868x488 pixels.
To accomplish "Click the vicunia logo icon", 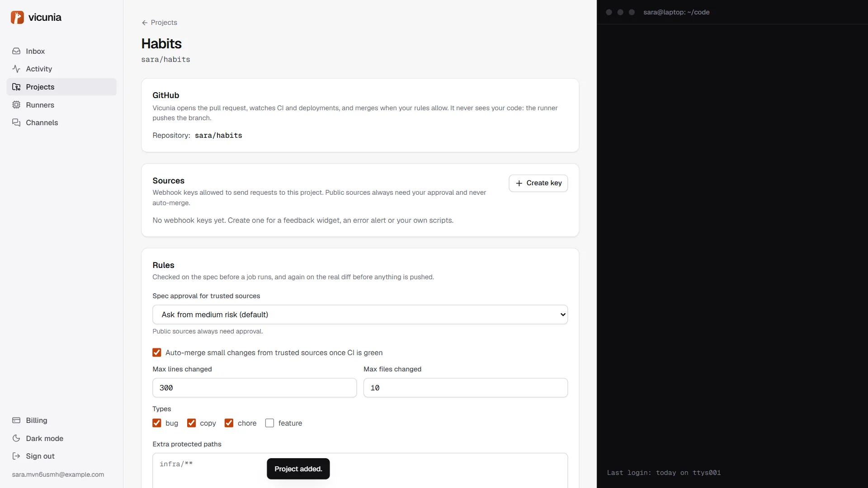I will (x=17, y=17).
